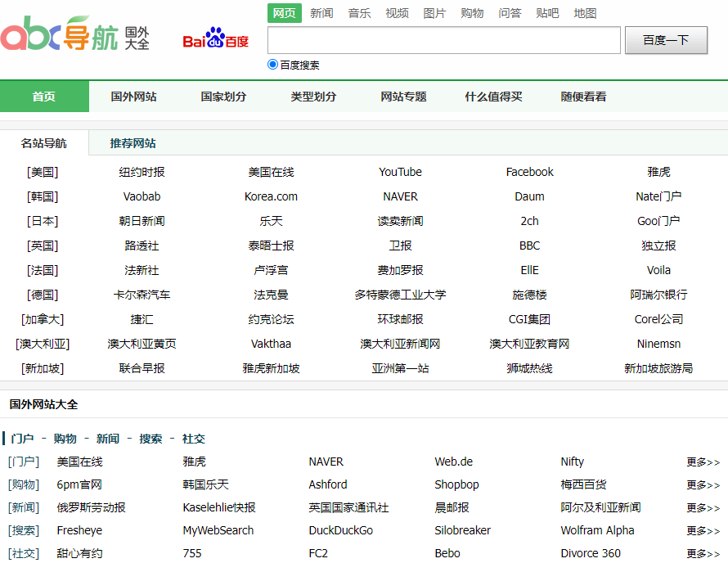This screenshot has height=572, width=728.
Task: Open the 联合早报 link
Action: tap(142, 368)
